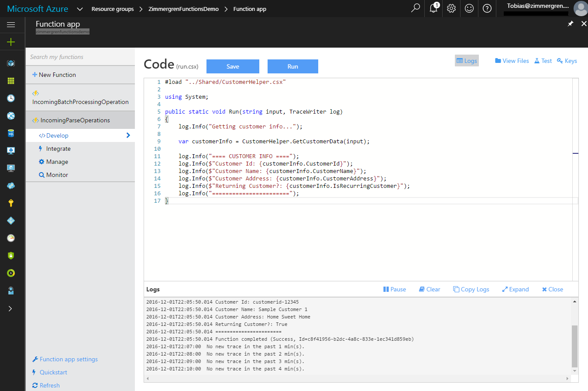Send feedback via the smiley icon

coord(469,8)
